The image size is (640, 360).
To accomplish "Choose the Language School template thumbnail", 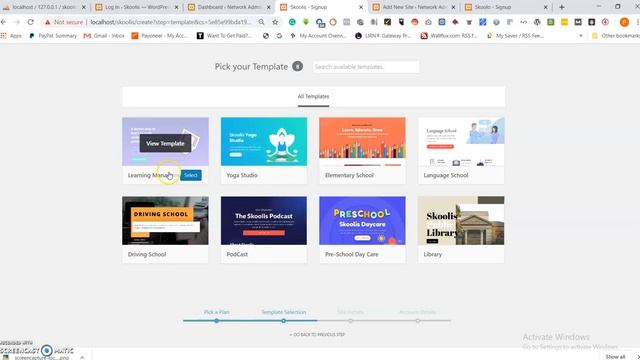I will 461,142.
